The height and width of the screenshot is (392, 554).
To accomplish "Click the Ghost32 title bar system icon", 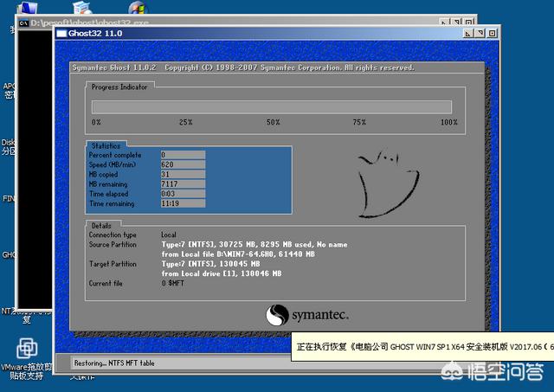I will [x=61, y=33].
